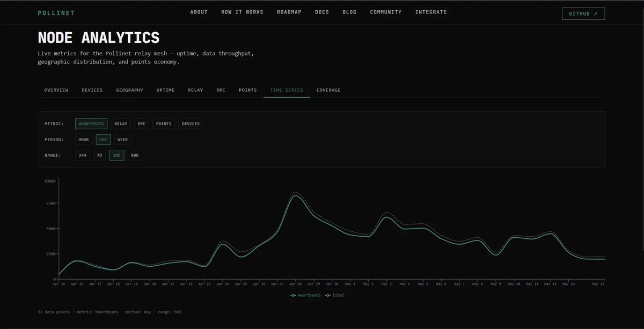Switch to the RELAY tab

[195, 90]
